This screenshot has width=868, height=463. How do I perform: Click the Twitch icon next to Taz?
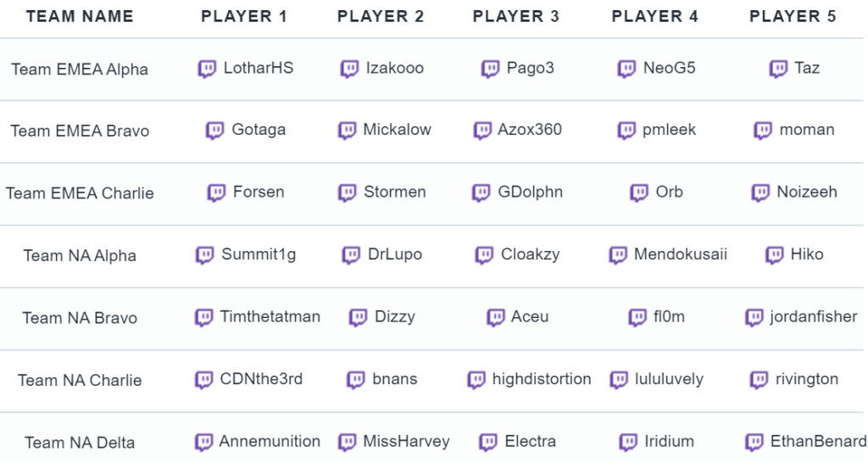tap(778, 70)
